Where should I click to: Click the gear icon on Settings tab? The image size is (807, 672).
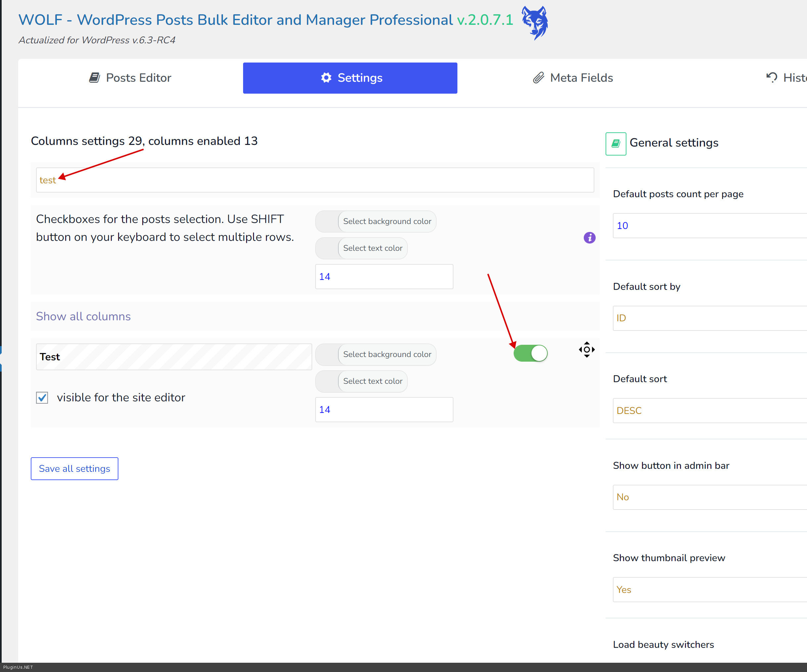(326, 78)
